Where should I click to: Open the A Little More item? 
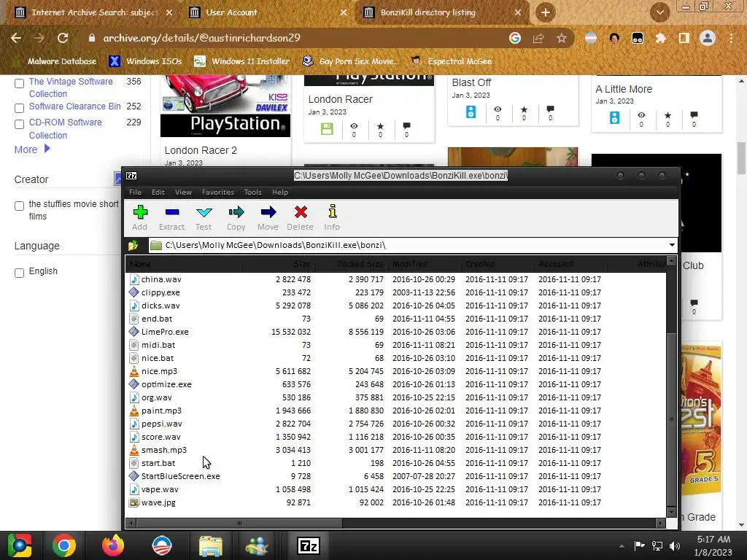[624, 89]
